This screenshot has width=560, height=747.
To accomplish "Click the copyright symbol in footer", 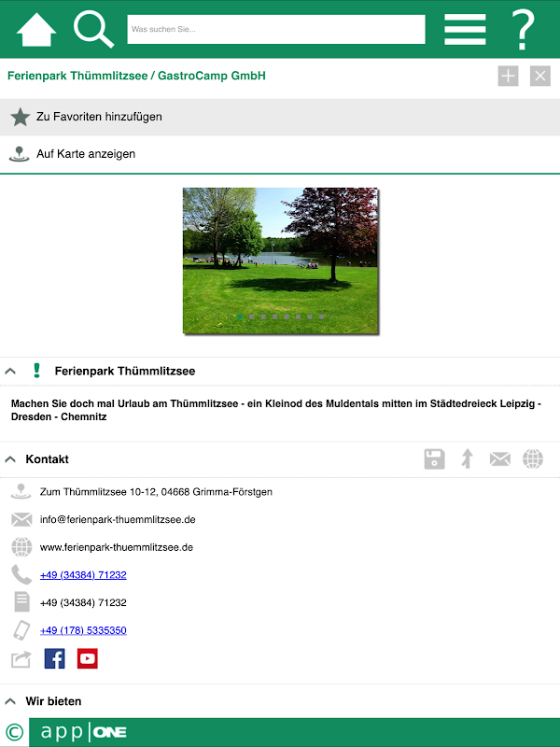I will pyautogui.click(x=14, y=732).
